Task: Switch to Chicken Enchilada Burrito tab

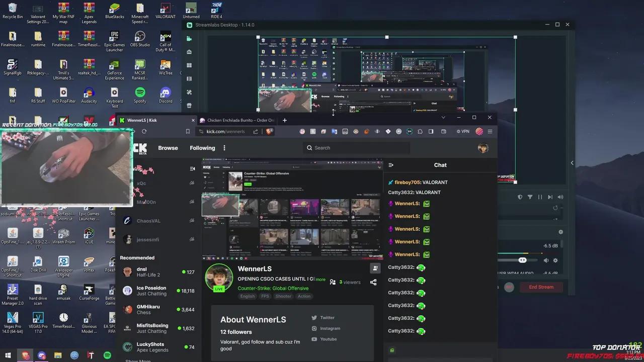Action: (x=236, y=120)
